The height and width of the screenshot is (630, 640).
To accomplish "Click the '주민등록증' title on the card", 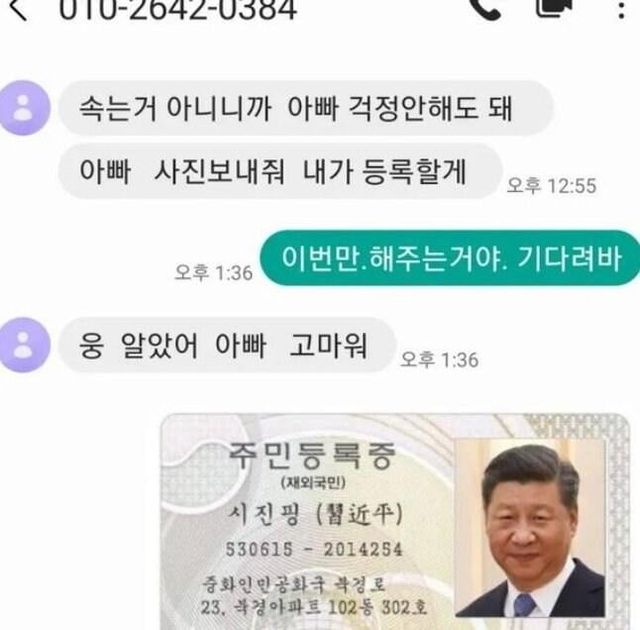I will click(312, 456).
